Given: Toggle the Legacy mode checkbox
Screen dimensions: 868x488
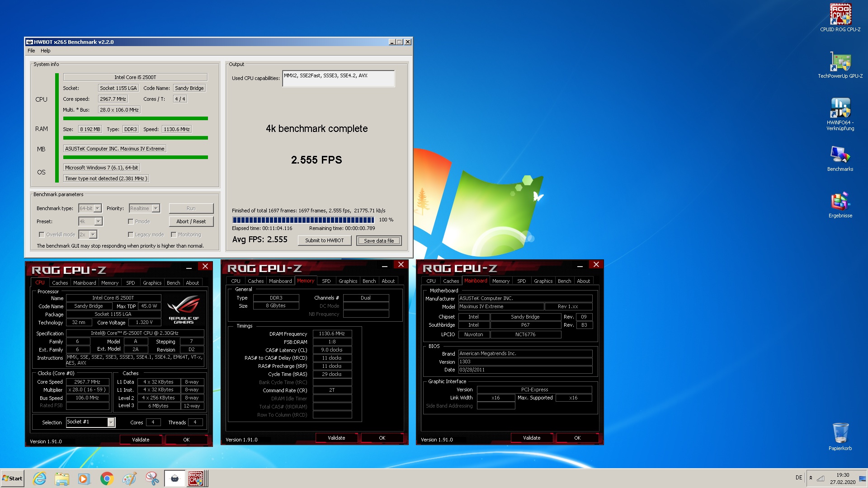Looking at the screenshot, I should tap(131, 235).
